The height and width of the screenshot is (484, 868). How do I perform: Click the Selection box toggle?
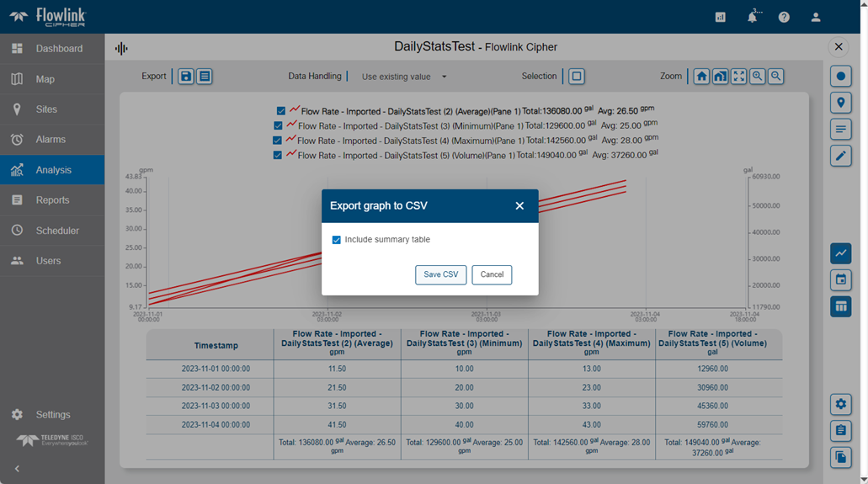coord(577,77)
